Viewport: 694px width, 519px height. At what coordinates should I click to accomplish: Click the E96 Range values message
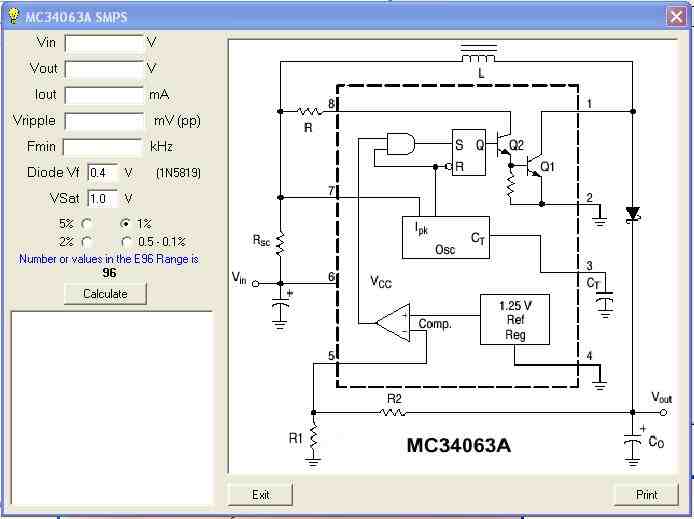[108, 259]
